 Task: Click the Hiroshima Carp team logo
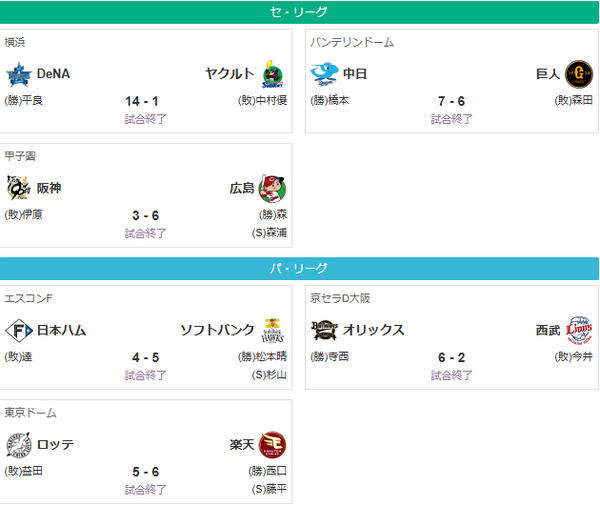pyautogui.click(x=272, y=188)
